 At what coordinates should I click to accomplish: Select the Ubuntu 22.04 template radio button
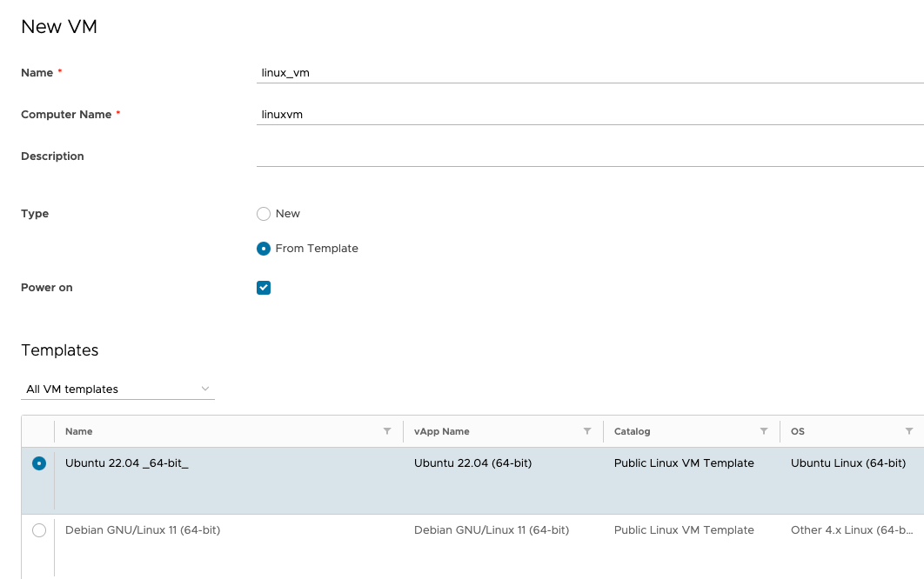pyautogui.click(x=39, y=464)
